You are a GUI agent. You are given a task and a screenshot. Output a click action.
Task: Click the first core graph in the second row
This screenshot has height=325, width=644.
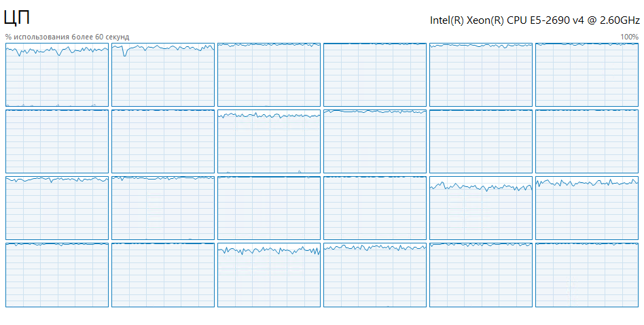click(x=57, y=141)
